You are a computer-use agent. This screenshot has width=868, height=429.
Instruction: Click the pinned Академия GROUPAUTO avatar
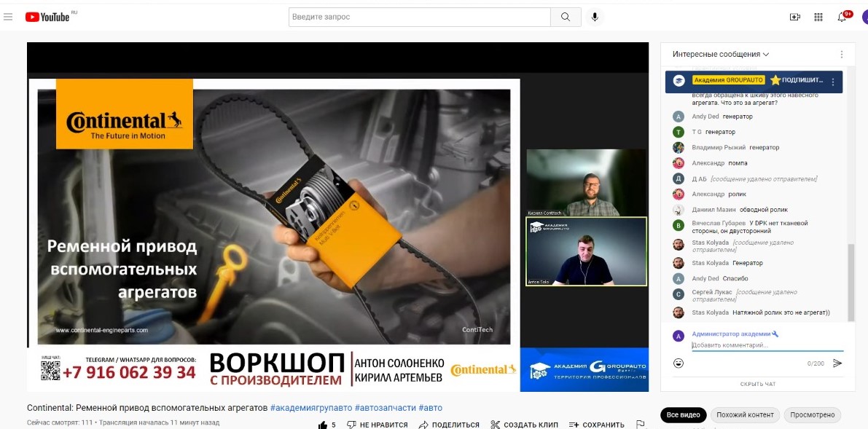[679, 81]
